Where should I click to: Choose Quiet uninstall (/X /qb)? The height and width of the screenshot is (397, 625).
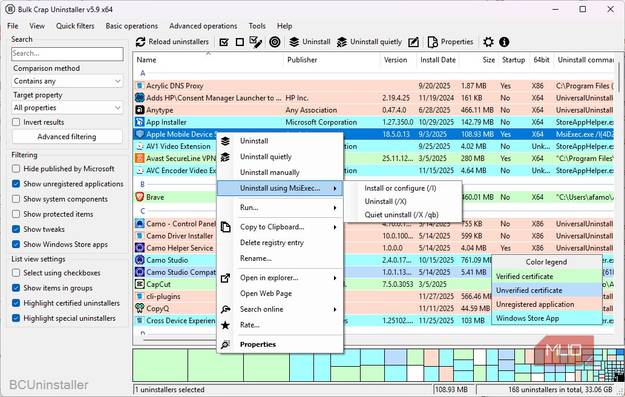pos(402,215)
